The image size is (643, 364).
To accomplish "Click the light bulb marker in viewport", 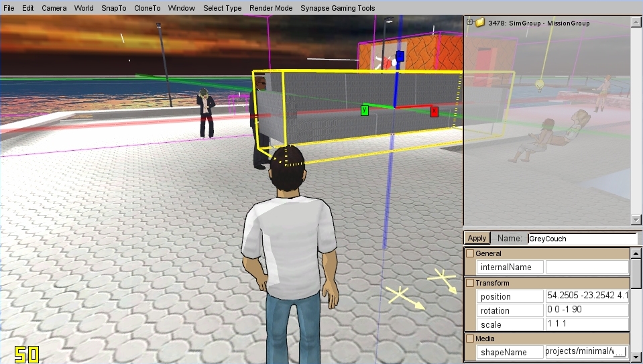I will tap(538, 85).
